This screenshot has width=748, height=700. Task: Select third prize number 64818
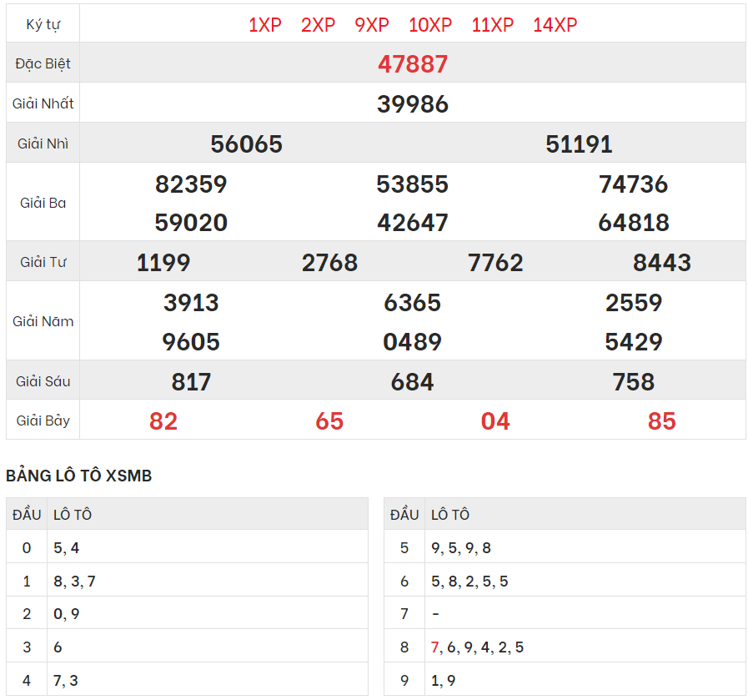tap(634, 223)
